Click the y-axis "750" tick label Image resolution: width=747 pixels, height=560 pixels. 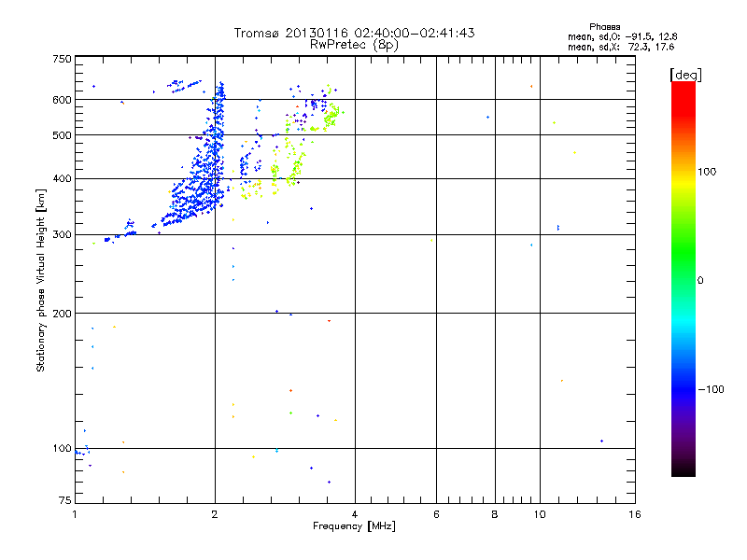click(x=62, y=59)
